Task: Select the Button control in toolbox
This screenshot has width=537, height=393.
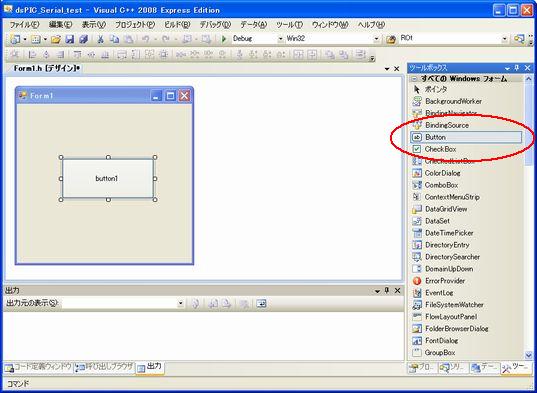Action: pos(466,137)
